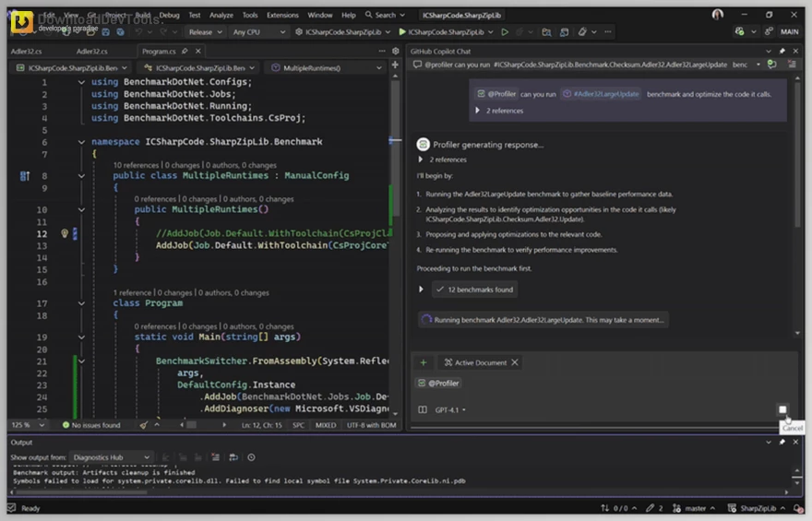
Task: Pin the Output window
Action: point(782,443)
